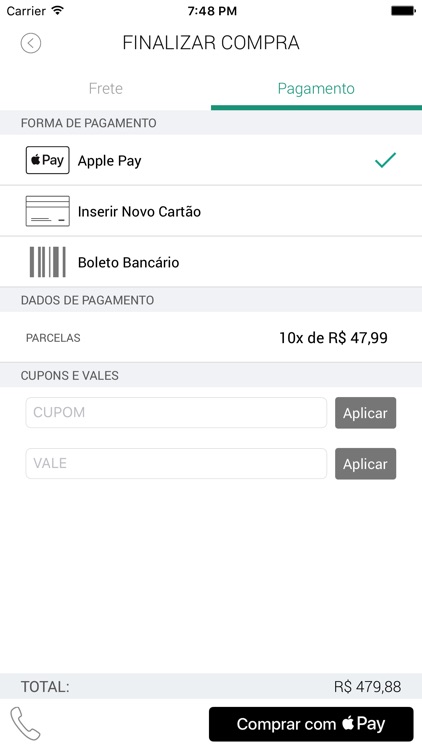This screenshot has height=750, width=422.
Task: Select the Pagamento tab
Action: 316,88
